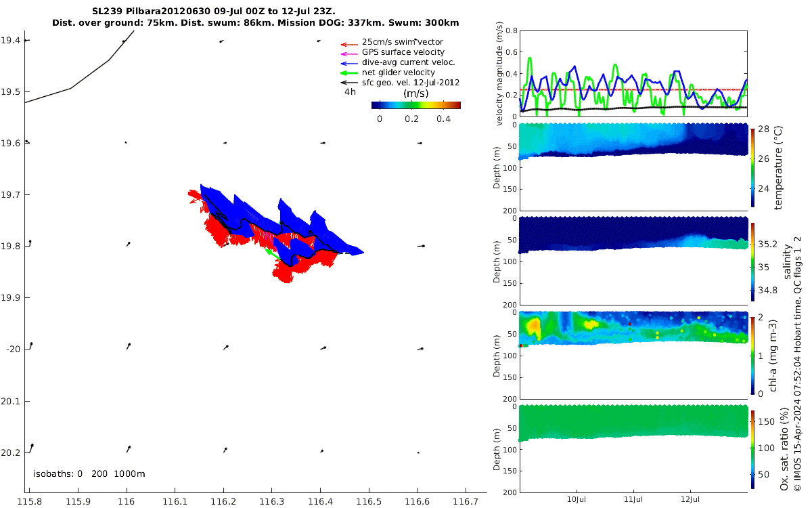Click the temperature colorbar

(753, 168)
